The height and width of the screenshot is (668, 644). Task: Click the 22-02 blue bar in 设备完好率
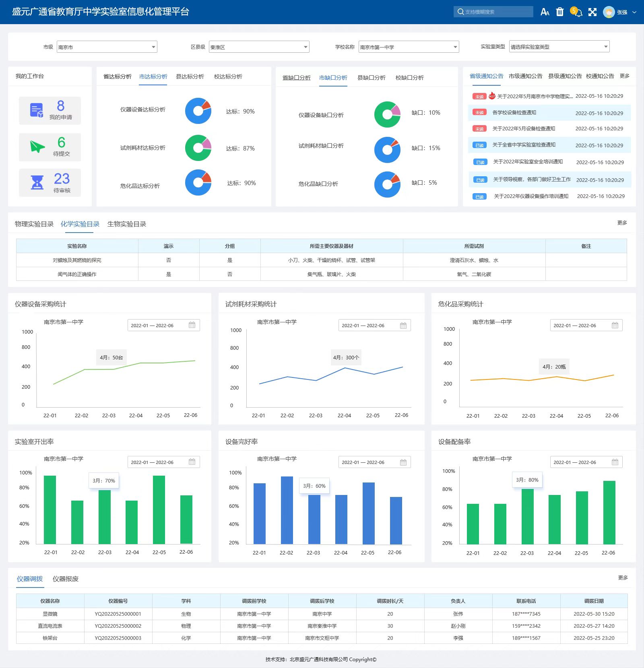click(287, 510)
